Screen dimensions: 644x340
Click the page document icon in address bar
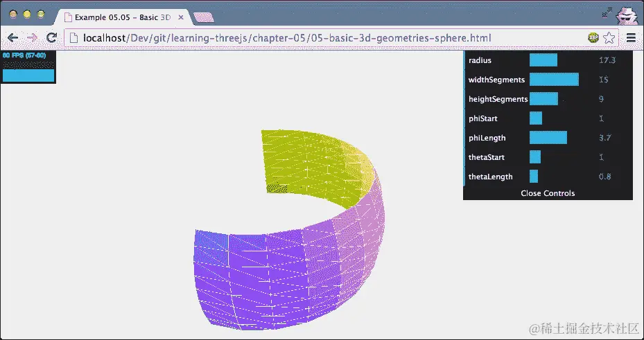73,38
